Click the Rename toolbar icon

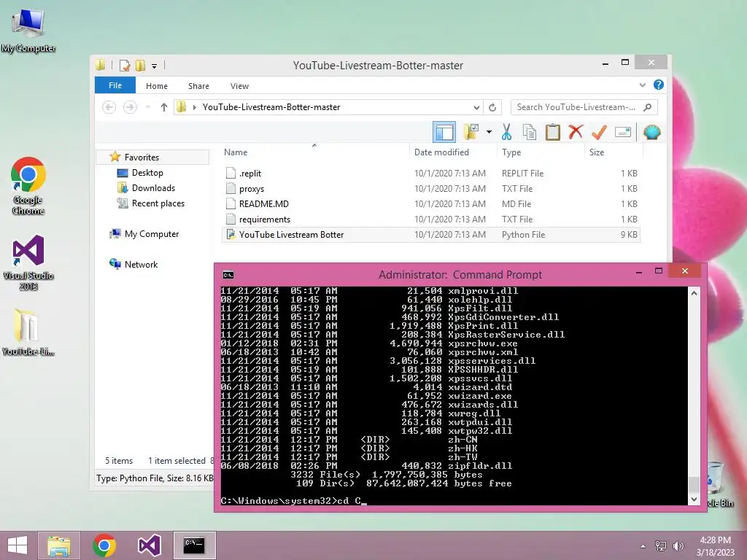(x=623, y=132)
